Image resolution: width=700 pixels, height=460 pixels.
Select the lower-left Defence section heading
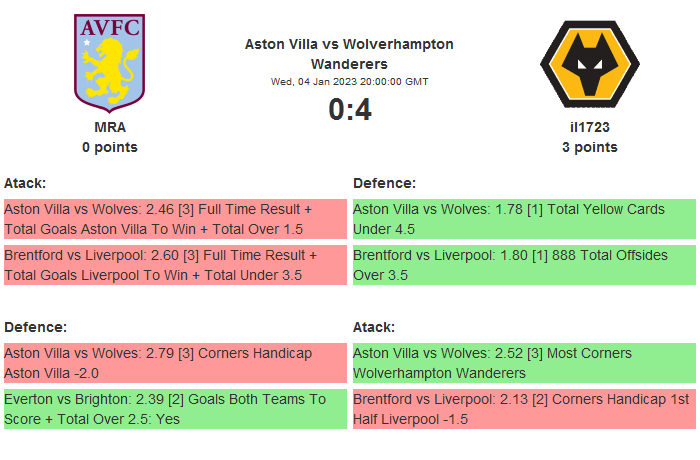click(x=35, y=327)
